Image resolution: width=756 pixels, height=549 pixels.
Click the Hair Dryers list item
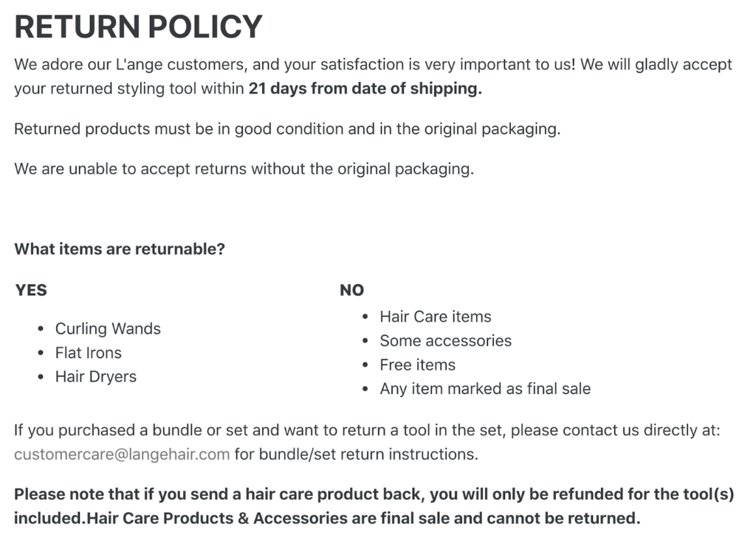[96, 376]
